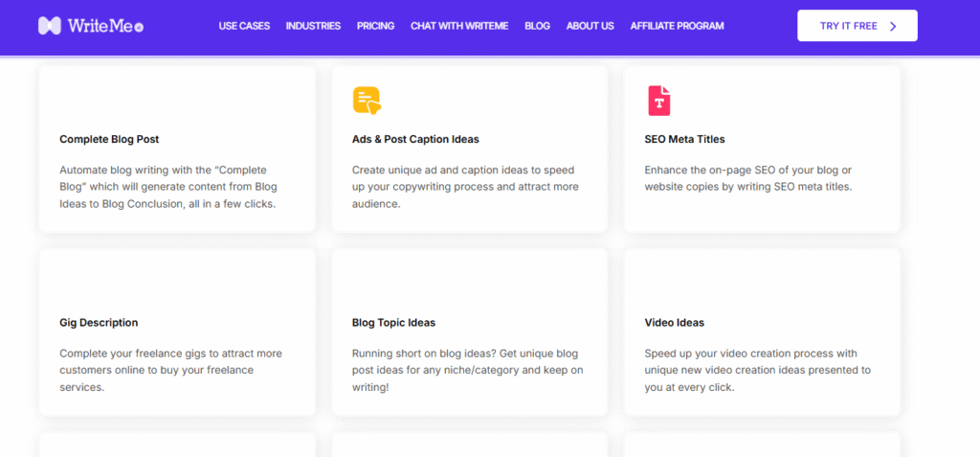Navigate to the Blog page
Viewport: 980px width, 457px height.
pos(537,26)
